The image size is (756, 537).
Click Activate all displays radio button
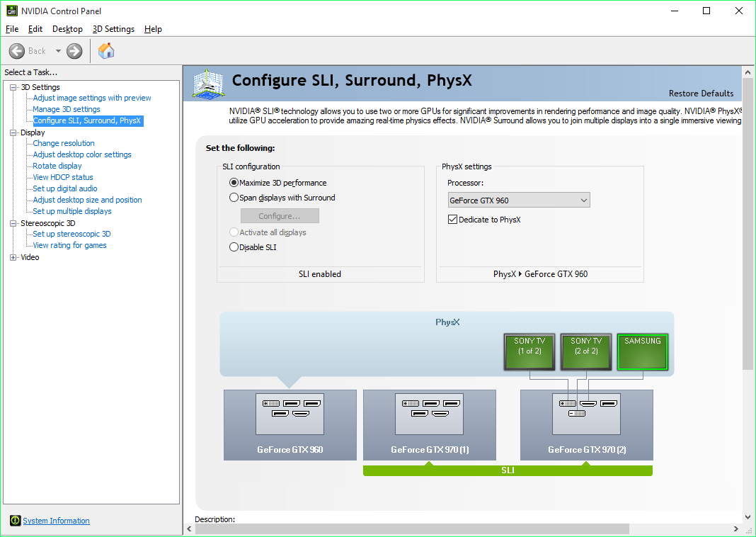[x=234, y=232]
